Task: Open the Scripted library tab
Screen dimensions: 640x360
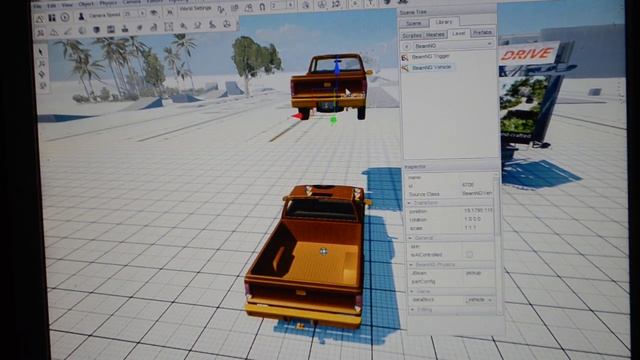Action: [412, 36]
